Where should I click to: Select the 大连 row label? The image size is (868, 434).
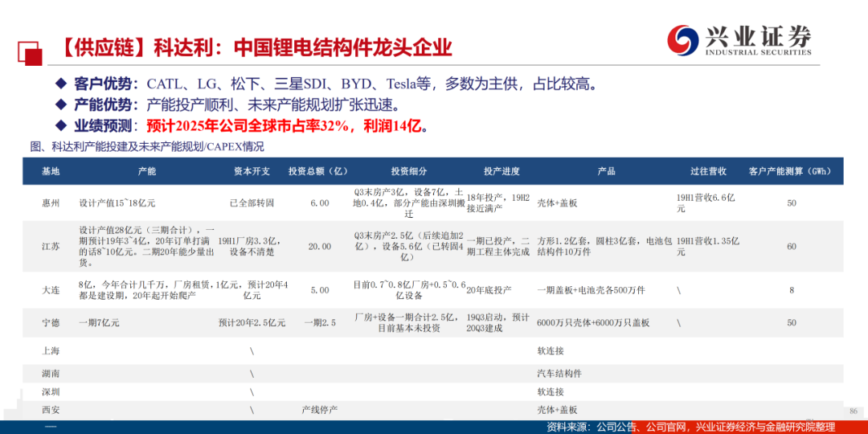[50, 289]
